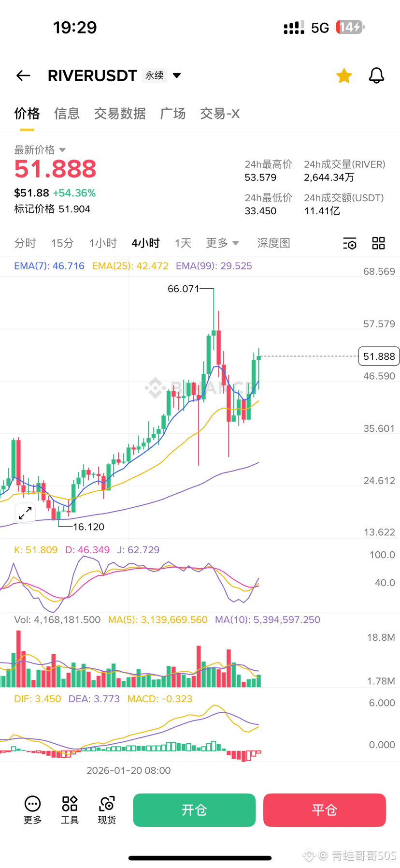Image resolution: width=400 pixels, height=868 pixels.
Task: Tap the MA(5) volume value label
Action: tap(158, 619)
